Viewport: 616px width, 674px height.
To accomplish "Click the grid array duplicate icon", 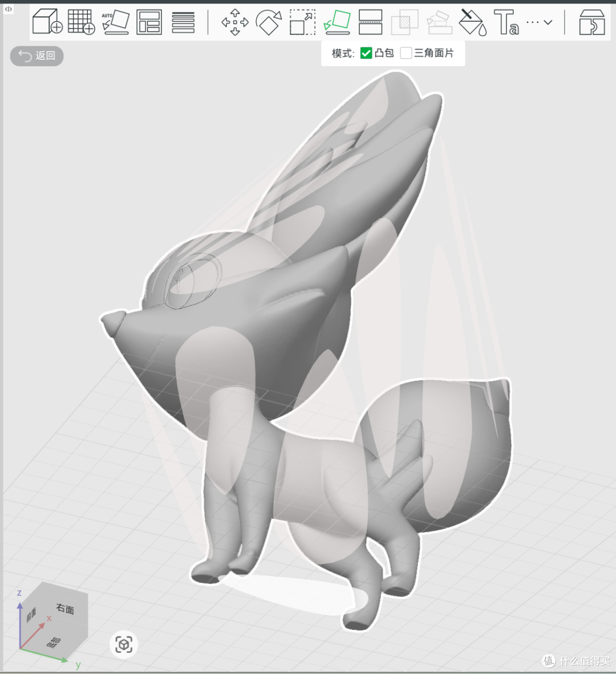I will [x=81, y=22].
